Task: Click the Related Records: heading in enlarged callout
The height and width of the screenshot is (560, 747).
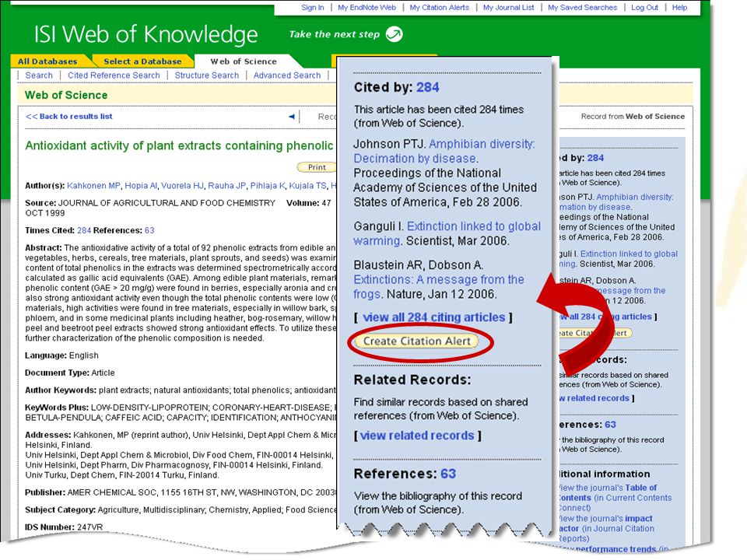Action: coord(412,380)
